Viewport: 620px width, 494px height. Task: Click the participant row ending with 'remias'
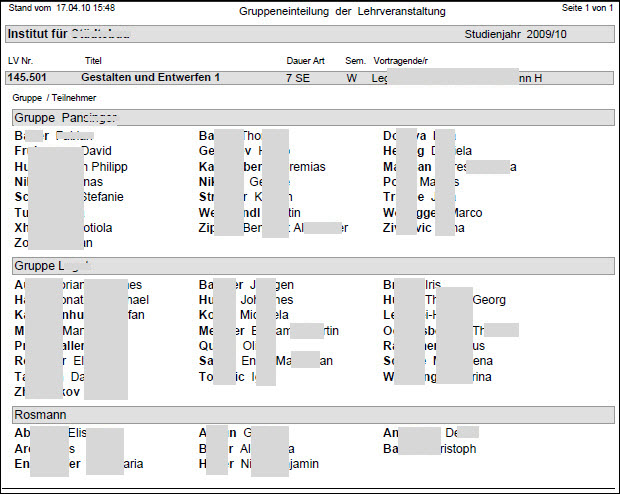pos(262,167)
